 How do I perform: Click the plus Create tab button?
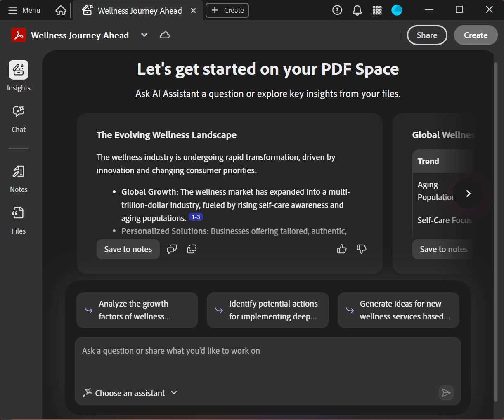pyautogui.click(x=227, y=10)
